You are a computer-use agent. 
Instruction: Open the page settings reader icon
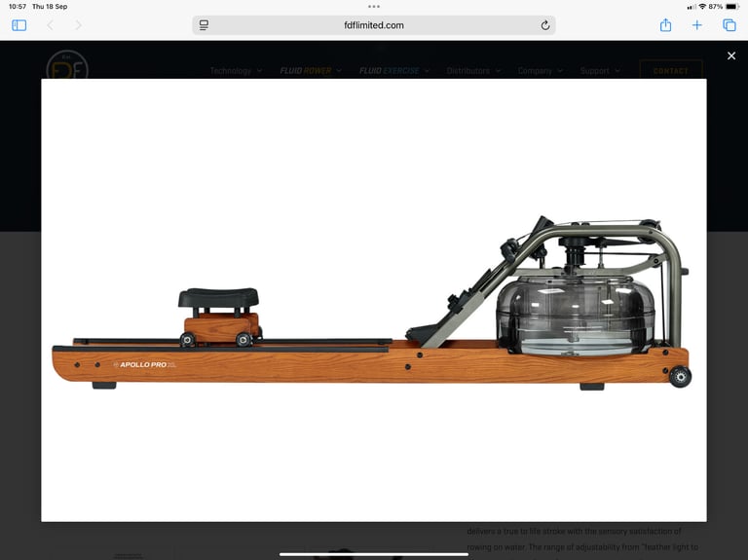coord(204,25)
